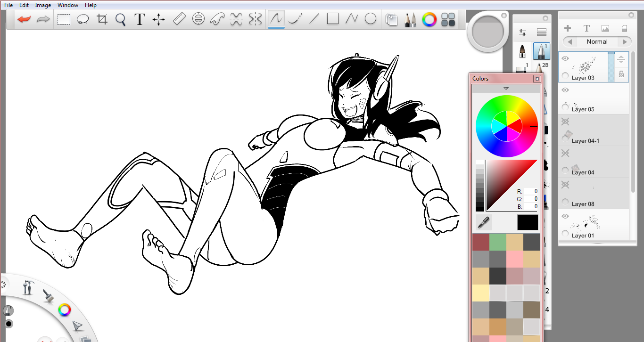Switch blend mode with right arrow
This screenshot has width=644, height=342.
[625, 42]
